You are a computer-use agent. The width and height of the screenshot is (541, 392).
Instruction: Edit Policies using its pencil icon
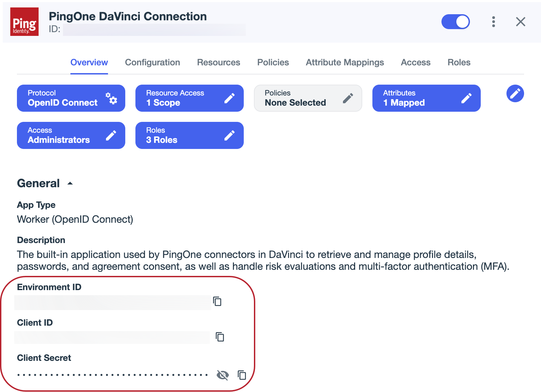[349, 98]
